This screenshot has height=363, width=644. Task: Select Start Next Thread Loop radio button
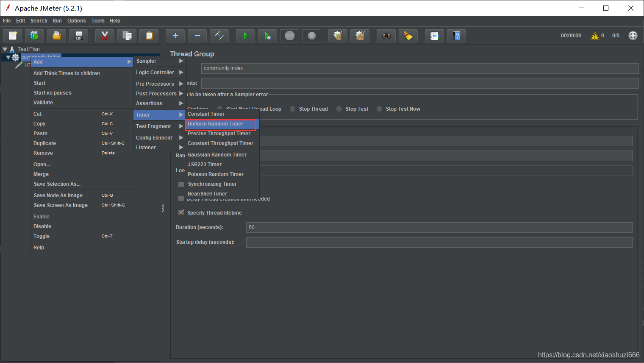pos(219,109)
